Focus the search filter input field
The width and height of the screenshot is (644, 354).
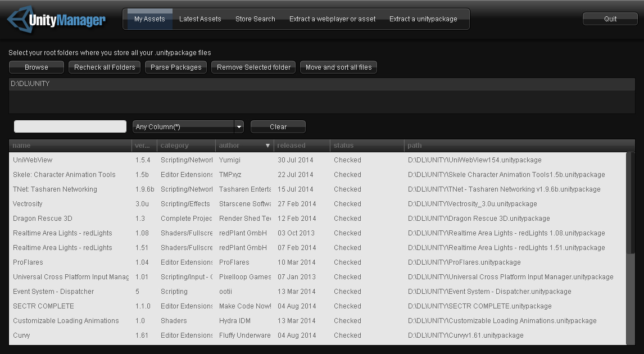70,126
